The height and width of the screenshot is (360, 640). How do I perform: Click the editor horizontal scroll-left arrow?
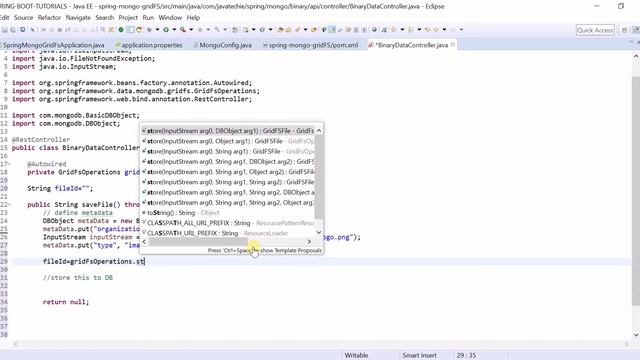pos(16,344)
